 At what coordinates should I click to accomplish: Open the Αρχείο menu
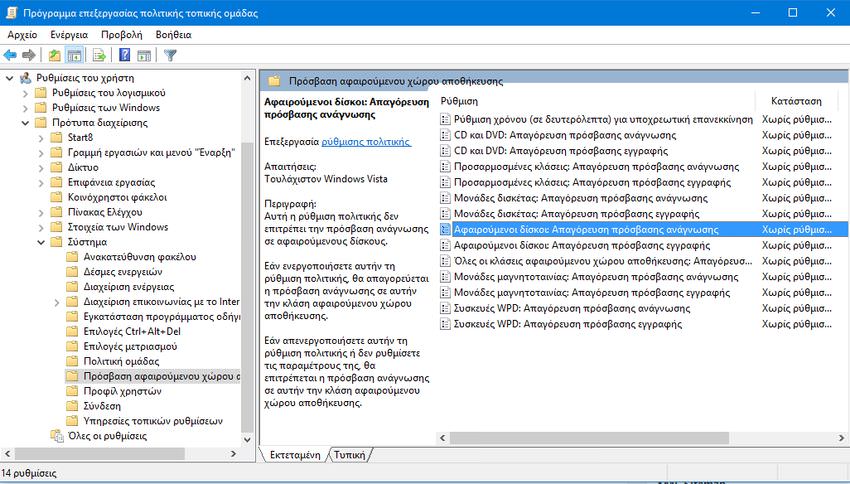(22, 34)
